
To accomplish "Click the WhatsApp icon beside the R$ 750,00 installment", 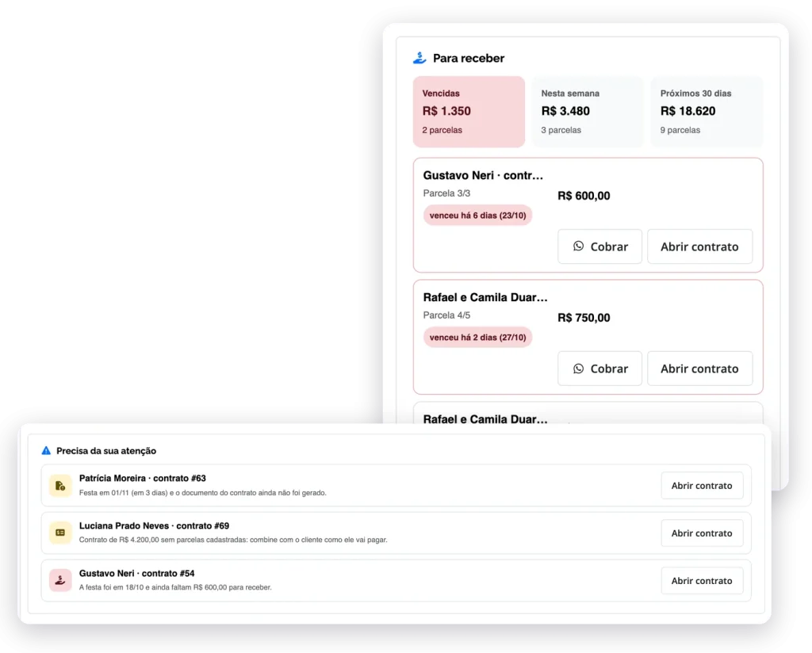I will [x=578, y=369].
